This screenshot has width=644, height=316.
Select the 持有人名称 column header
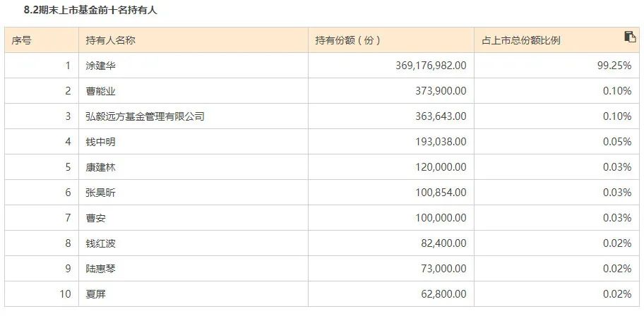[x=193, y=40]
